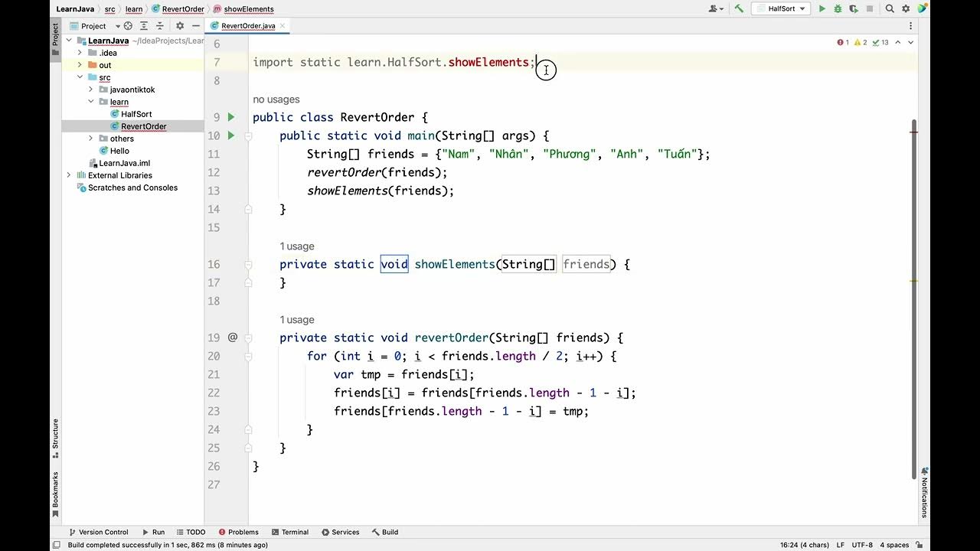
Task: Hide the Project panel with the minus icon
Action: tap(196, 25)
